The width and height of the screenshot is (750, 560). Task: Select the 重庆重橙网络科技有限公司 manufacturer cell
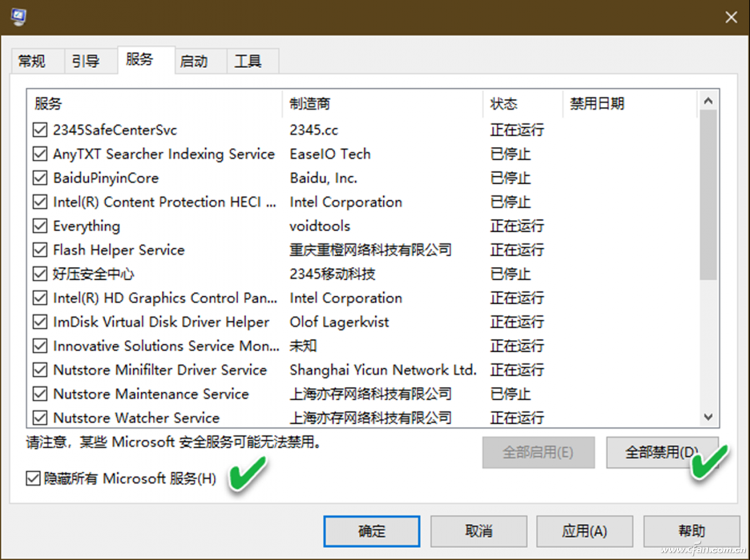[x=371, y=250]
